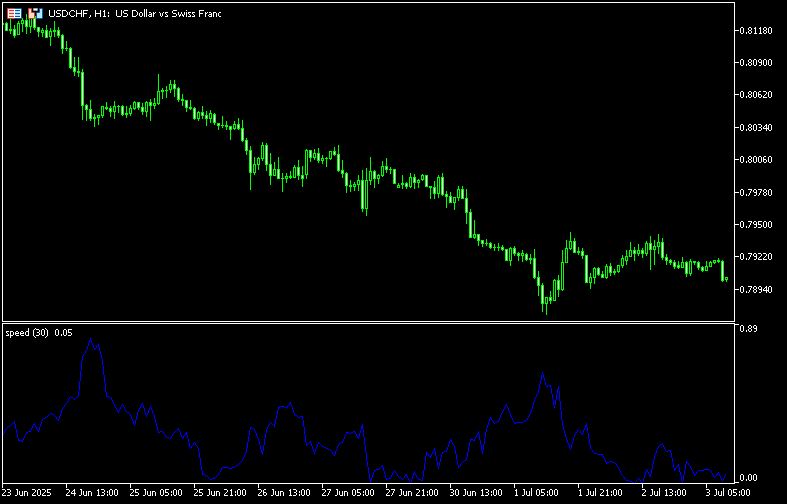787x504 pixels.
Task: Select the USDCHF, H1 chart title text
Action: point(135,14)
